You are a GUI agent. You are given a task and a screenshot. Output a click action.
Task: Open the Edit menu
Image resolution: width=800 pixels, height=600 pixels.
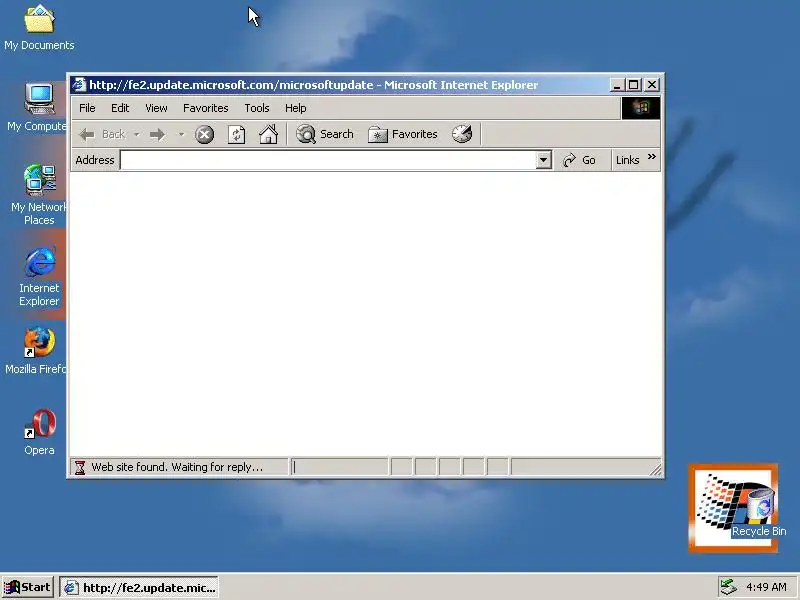coord(120,108)
